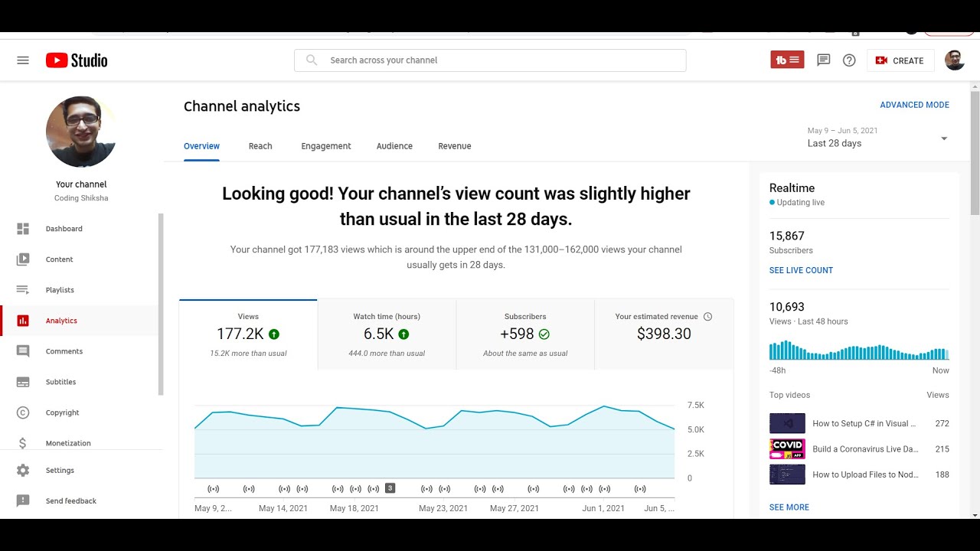The image size is (980, 551).
Task: Click the COVID Coronavirus video thumbnail
Action: (x=787, y=449)
